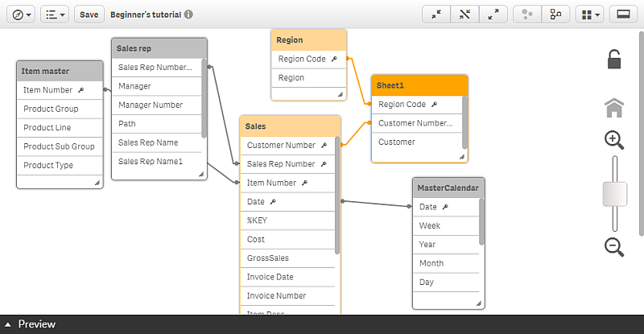Select the Sheet1 table header
The image size is (644, 334).
coord(419,85)
